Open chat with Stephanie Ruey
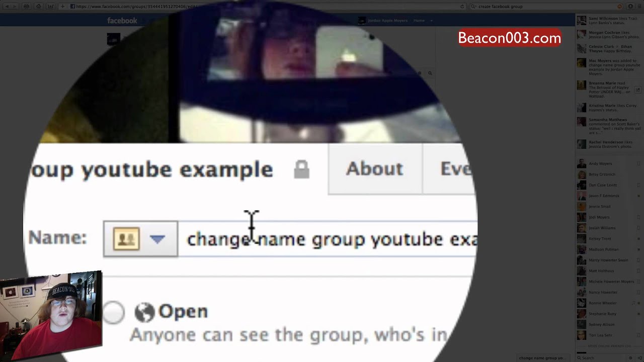Screen dimensions: 644x362 coord(609,314)
